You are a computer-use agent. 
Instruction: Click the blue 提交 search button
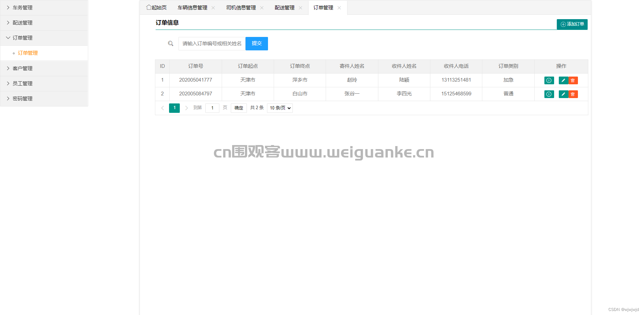(x=257, y=44)
